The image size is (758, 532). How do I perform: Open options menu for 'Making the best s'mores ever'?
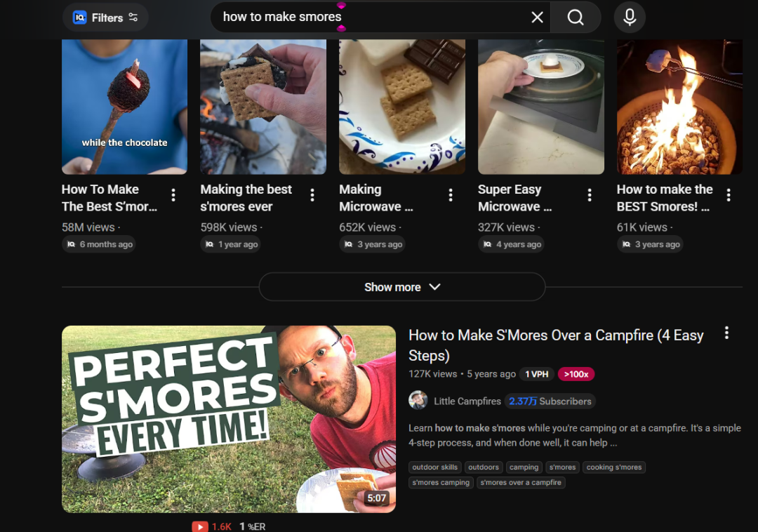[312, 195]
